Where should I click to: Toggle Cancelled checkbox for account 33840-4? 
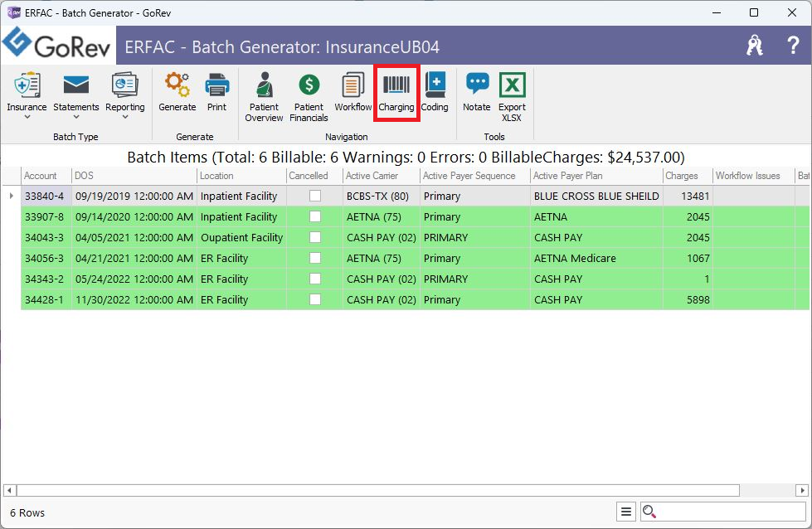315,196
